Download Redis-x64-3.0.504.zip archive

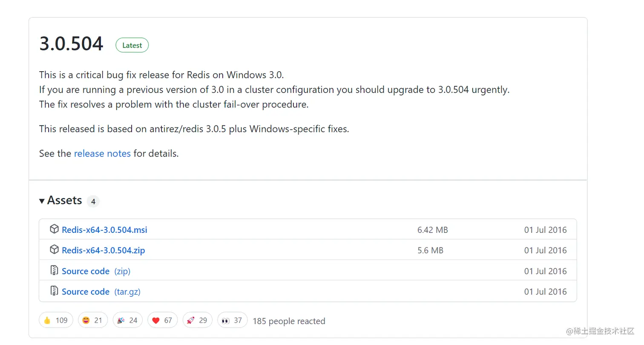(x=103, y=250)
